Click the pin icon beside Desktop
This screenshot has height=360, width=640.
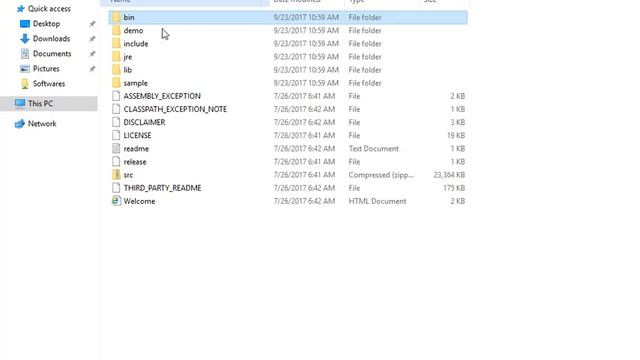click(92, 24)
